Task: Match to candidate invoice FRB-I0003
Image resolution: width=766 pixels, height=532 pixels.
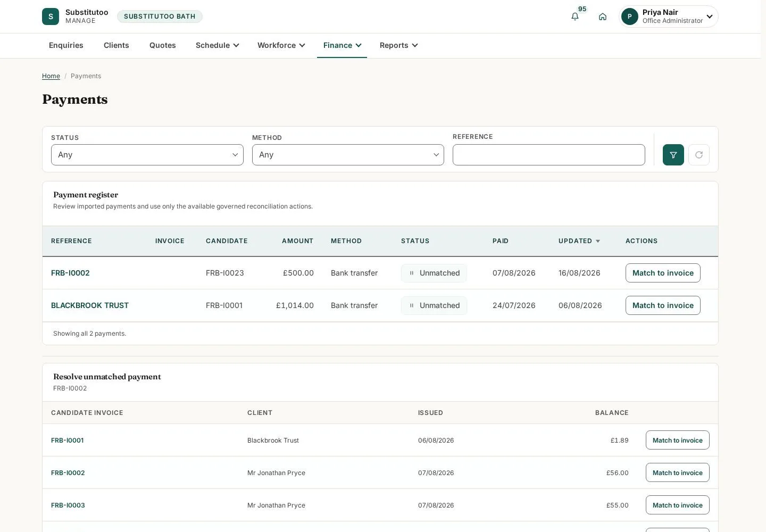Action: [678, 505]
